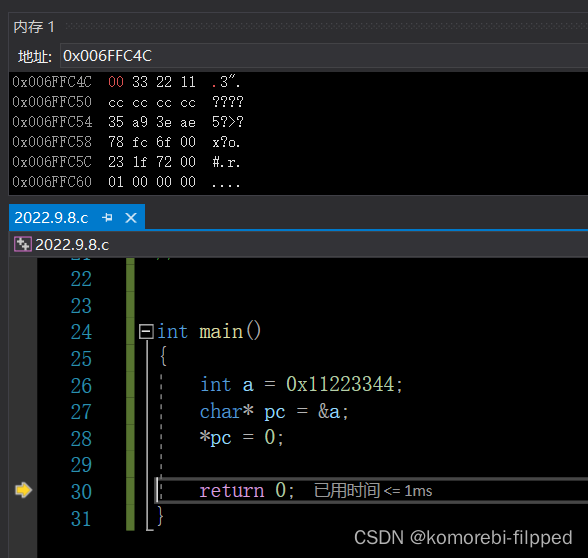Click bytes '23 1f 72 00' in memory view

coord(152,162)
